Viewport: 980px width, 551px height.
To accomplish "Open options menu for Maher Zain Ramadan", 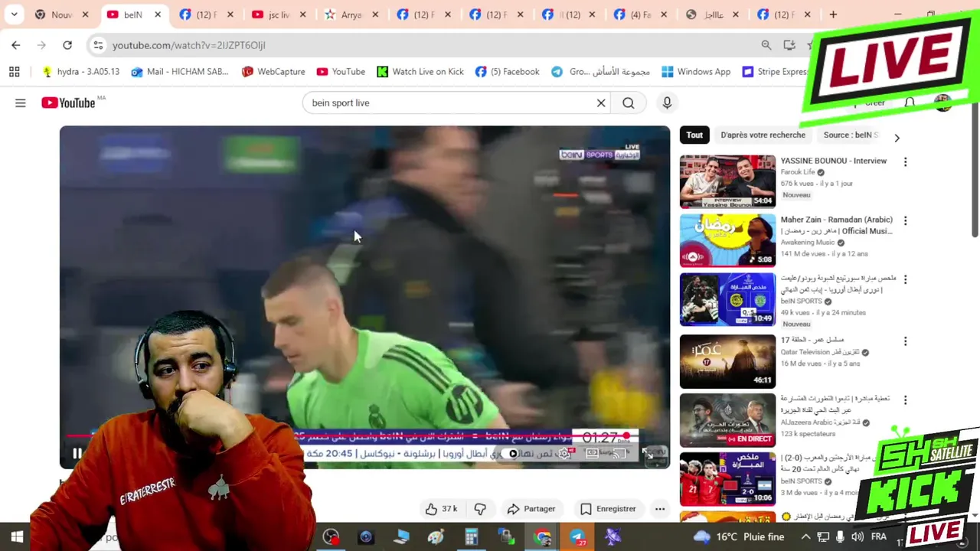I will click(905, 220).
